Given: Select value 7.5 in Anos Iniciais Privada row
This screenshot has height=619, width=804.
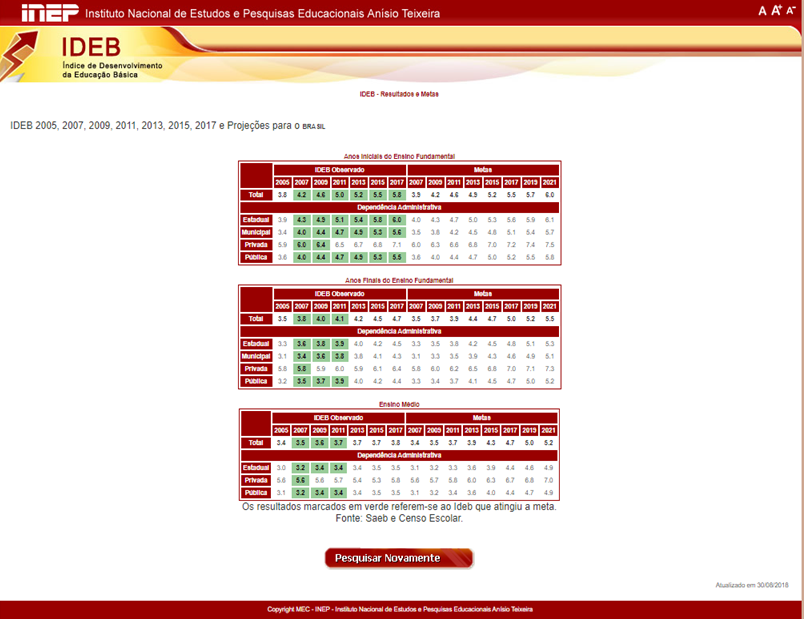Looking at the screenshot, I should click(550, 245).
